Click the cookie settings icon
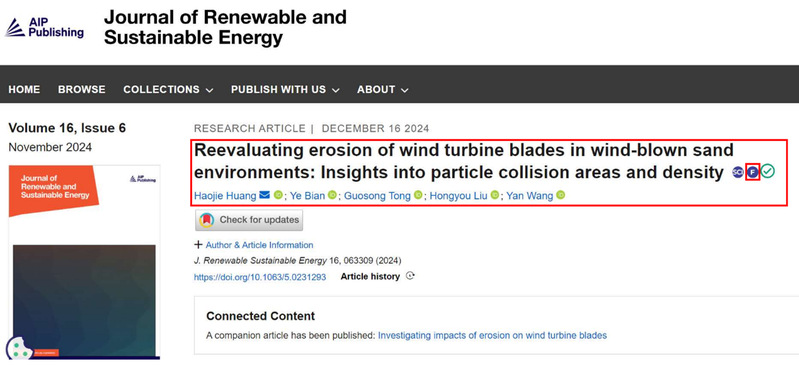 (20, 349)
